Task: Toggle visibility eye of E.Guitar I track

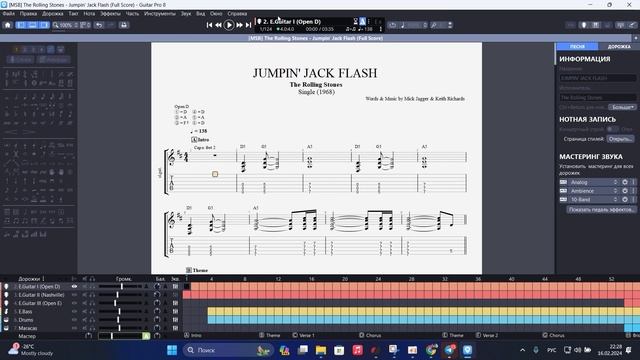Action: point(74,287)
